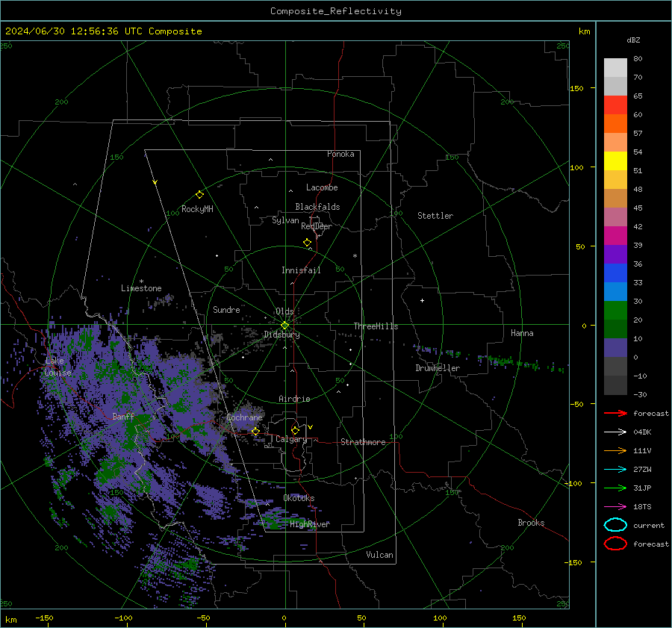Image resolution: width=672 pixels, height=628 pixels.
Task: Click the white 04DK arrow in legend
Action: pos(615,432)
